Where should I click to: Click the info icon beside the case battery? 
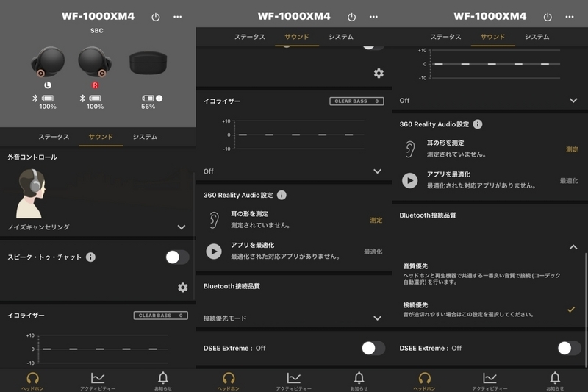[159, 99]
